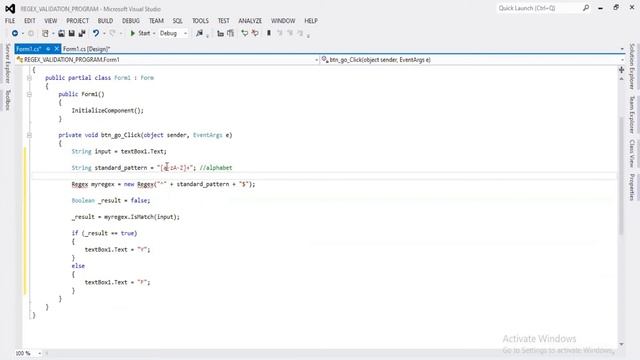Click in the Quick Launch search box

pos(539,8)
